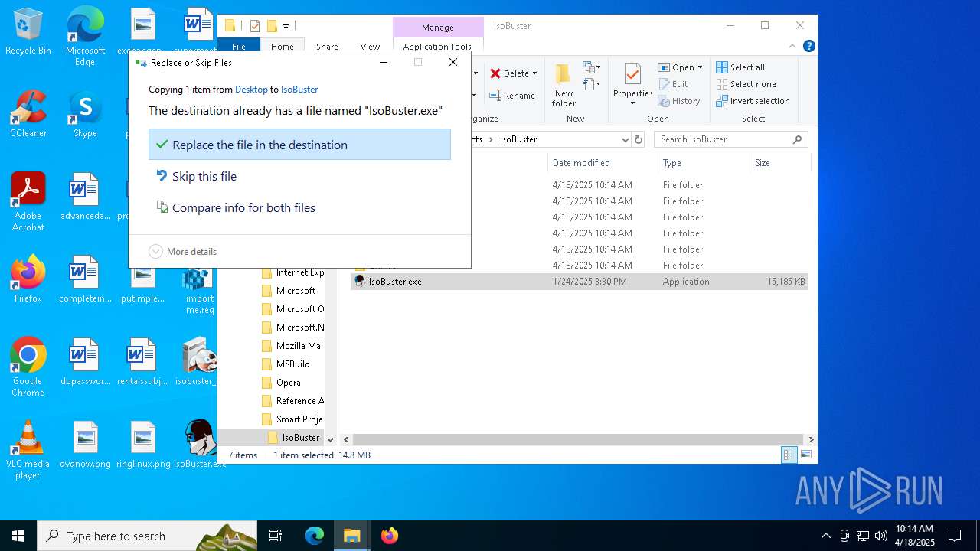Select the IsoBuster folder in tree

pyautogui.click(x=294, y=438)
